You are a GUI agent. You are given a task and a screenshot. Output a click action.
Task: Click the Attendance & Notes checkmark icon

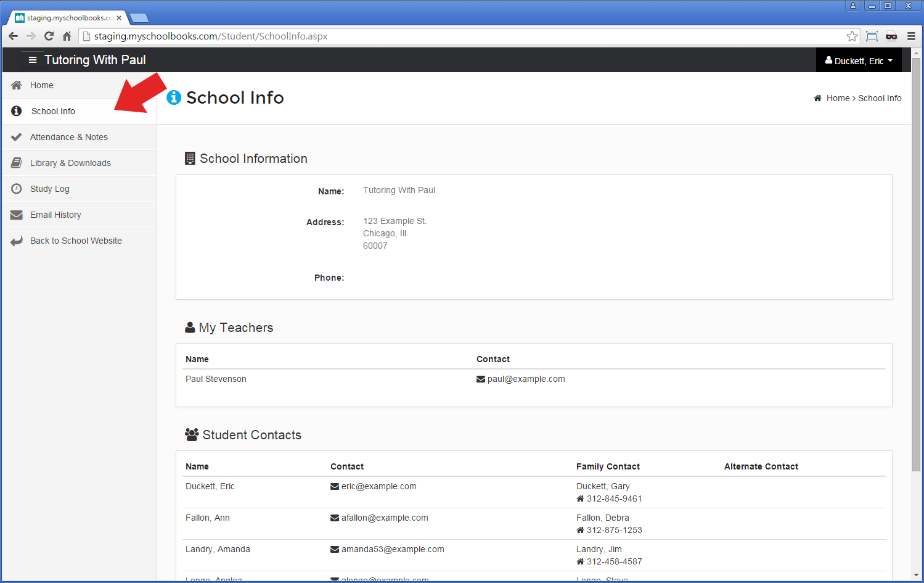[x=17, y=137]
